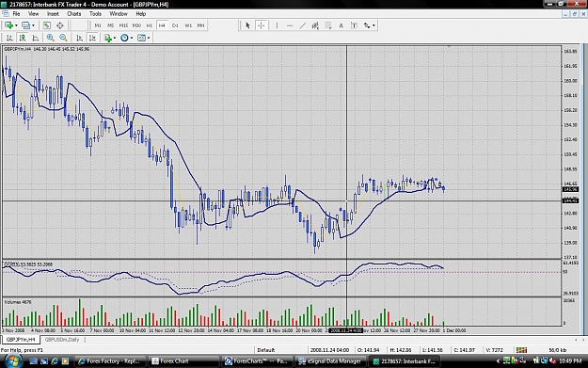This screenshot has width=588, height=368.
Task: Open the File menu
Action: [16, 14]
